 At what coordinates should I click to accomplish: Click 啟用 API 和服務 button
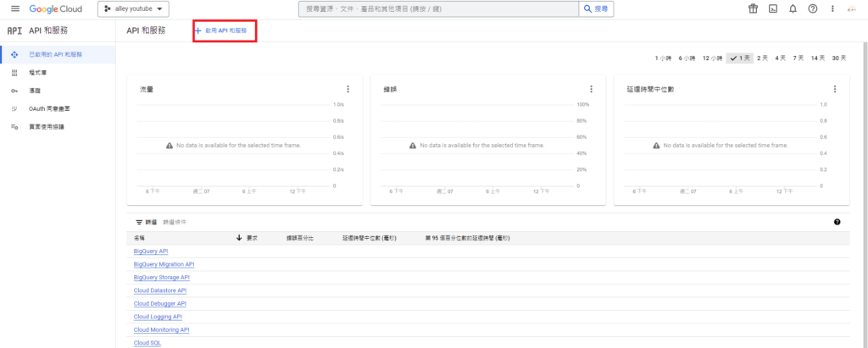tap(225, 30)
